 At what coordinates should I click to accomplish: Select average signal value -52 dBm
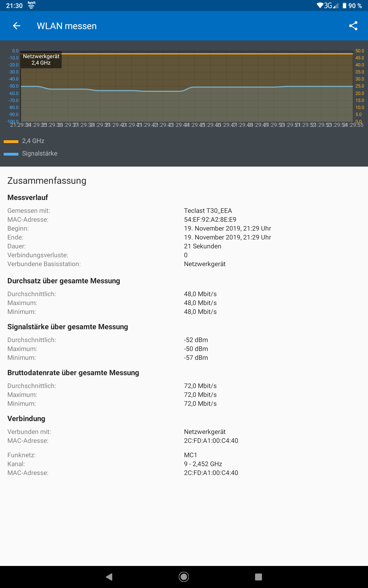pos(196,340)
